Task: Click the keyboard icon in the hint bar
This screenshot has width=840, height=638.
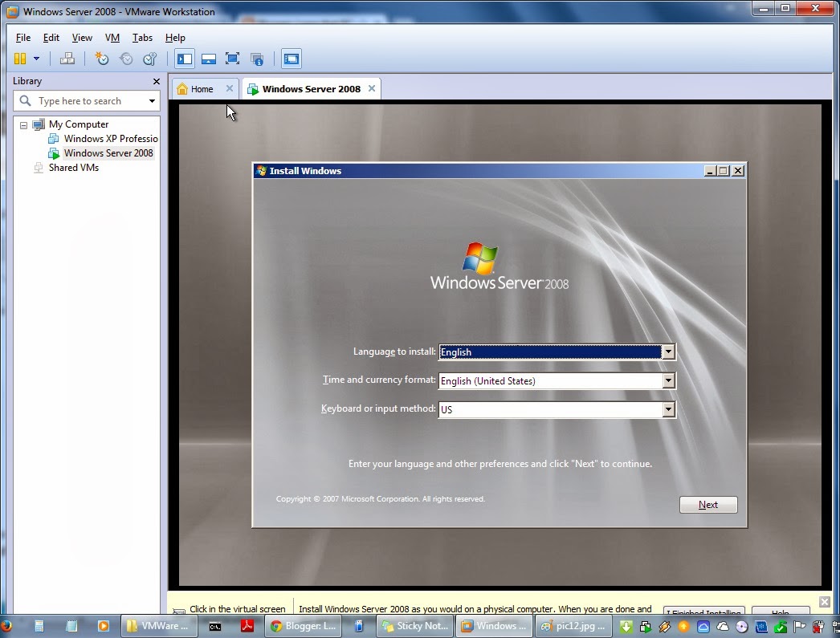Action: [179, 611]
